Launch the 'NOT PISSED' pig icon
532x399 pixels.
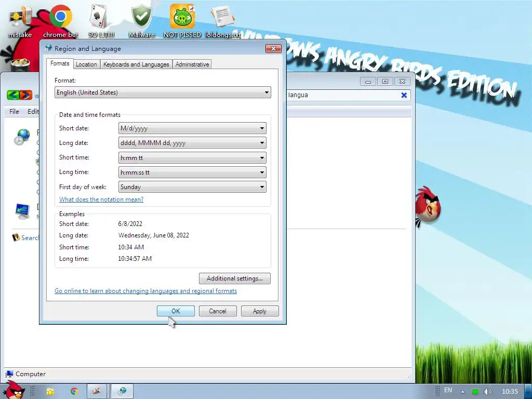tap(182, 20)
